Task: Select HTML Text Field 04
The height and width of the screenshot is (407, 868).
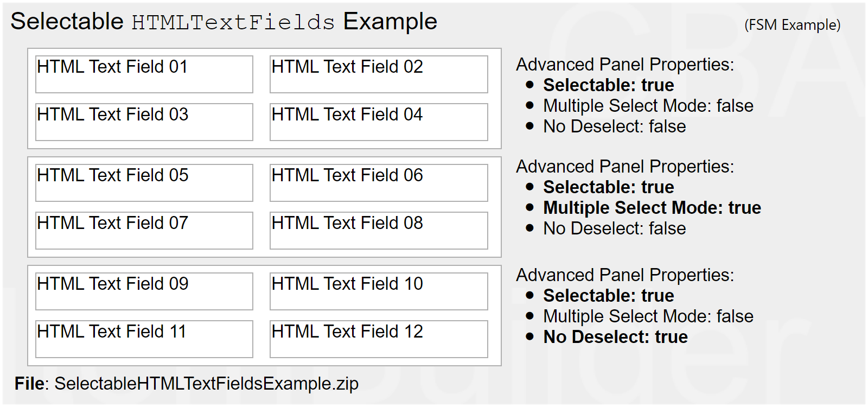Action: coord(379,122)
